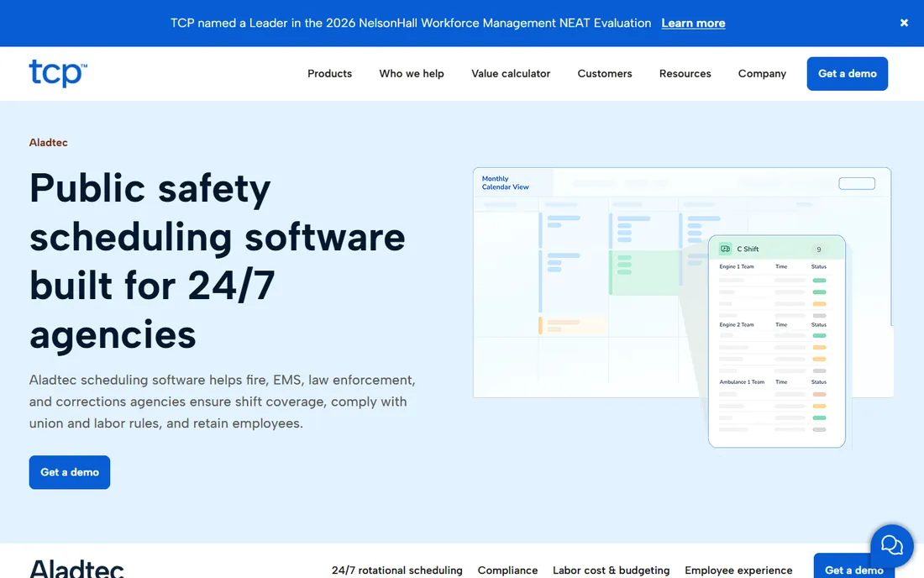924x578 pixels.
Task: Jump to 24/7 rotational scheduling section
Action: 396,570
